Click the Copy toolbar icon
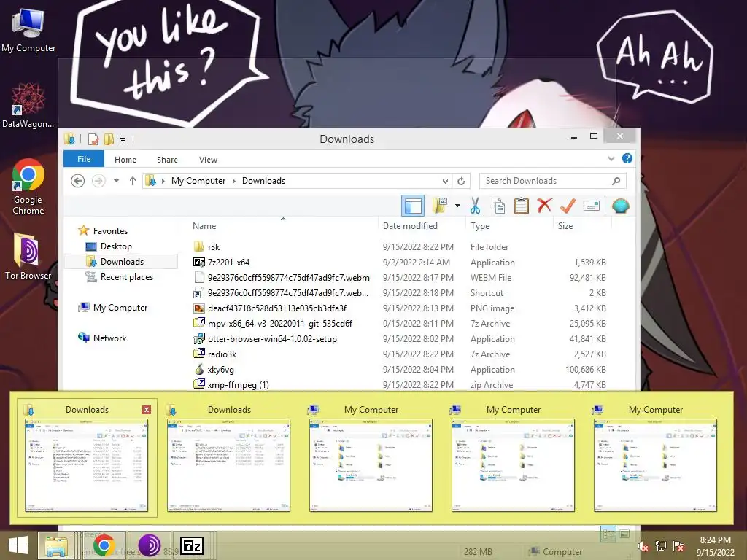This screenshot has width=747, height=560. point(498,206)
